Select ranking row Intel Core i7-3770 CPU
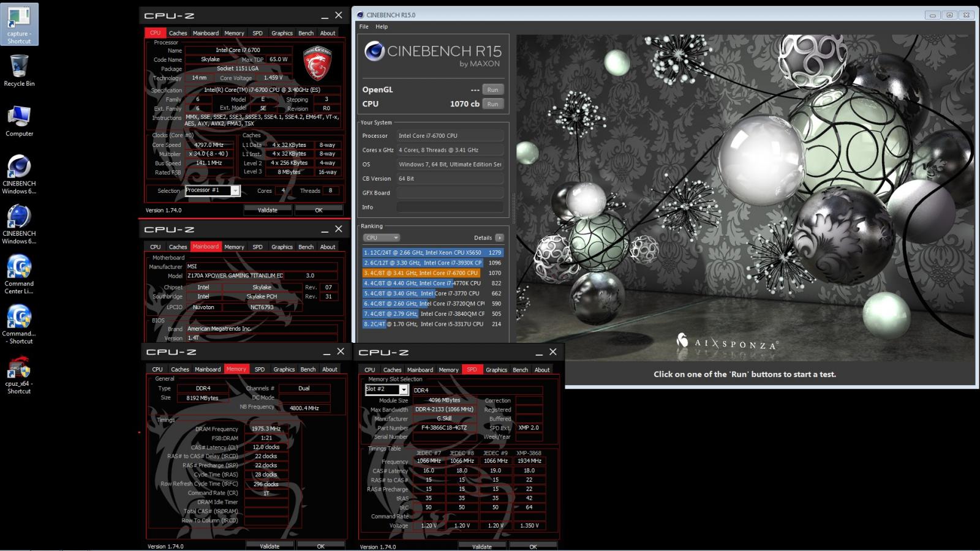 tap(432, 293)
